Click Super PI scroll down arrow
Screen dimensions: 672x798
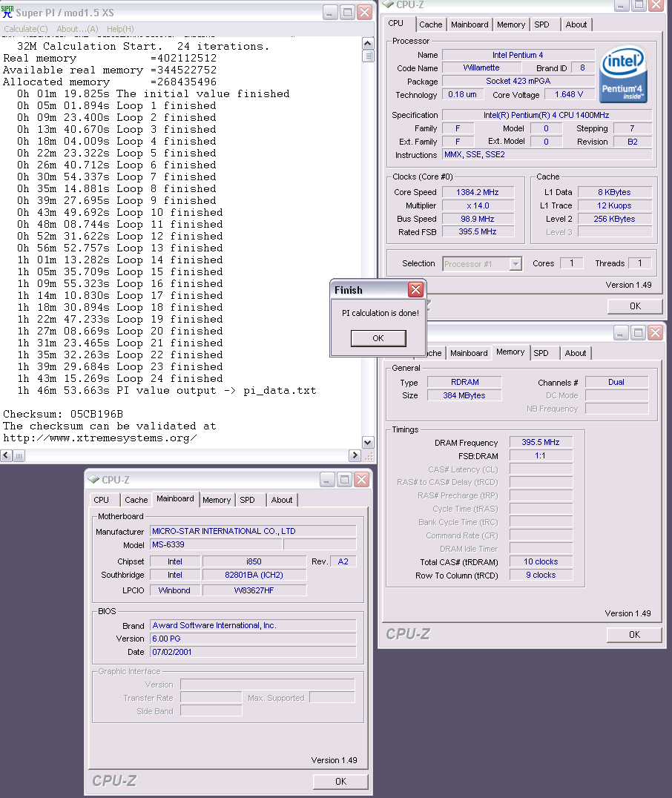tap(368, 442)
